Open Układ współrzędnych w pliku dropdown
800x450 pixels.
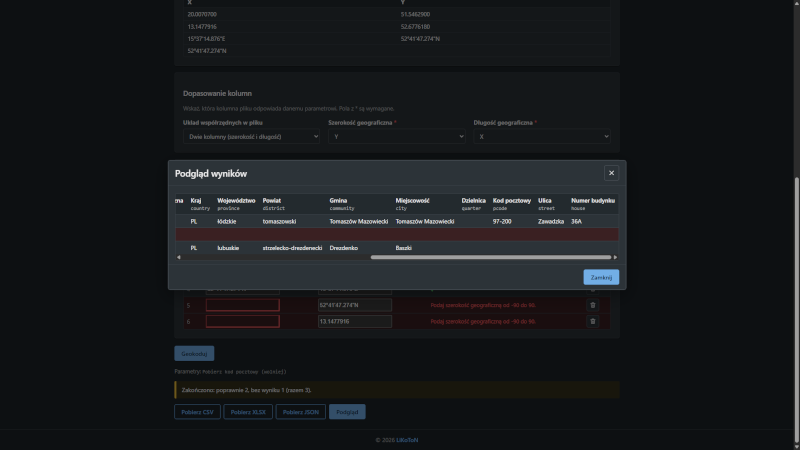click(252, 136)
